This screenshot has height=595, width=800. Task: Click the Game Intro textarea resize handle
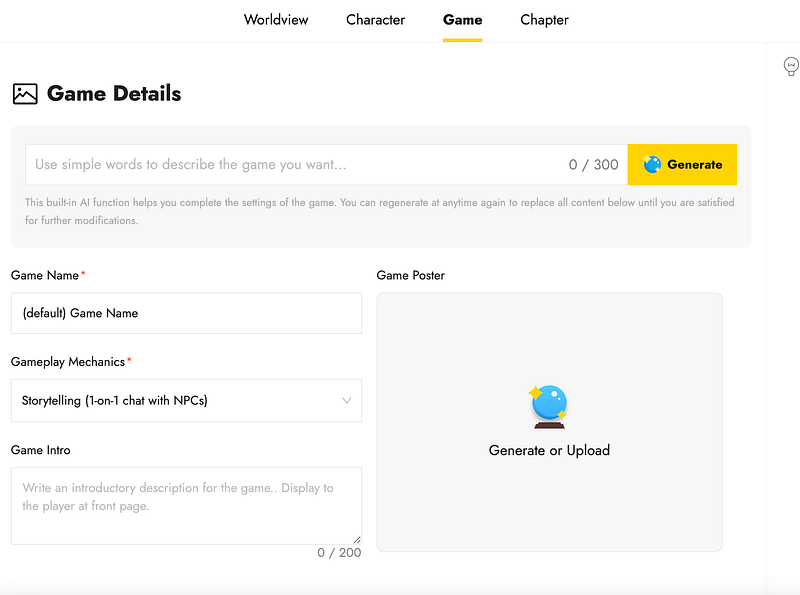pyautogui.click(x=357, y=540)
